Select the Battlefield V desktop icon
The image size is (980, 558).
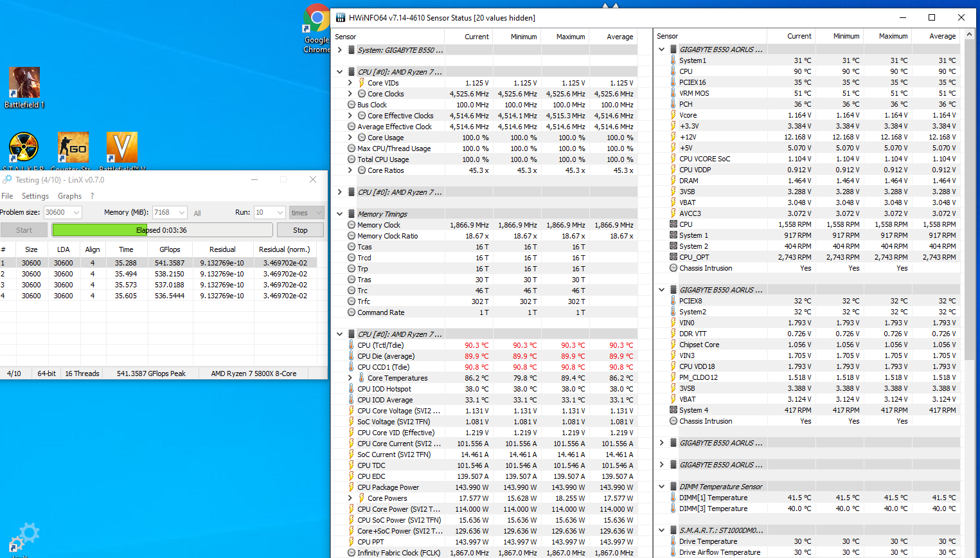coord(121,147)
